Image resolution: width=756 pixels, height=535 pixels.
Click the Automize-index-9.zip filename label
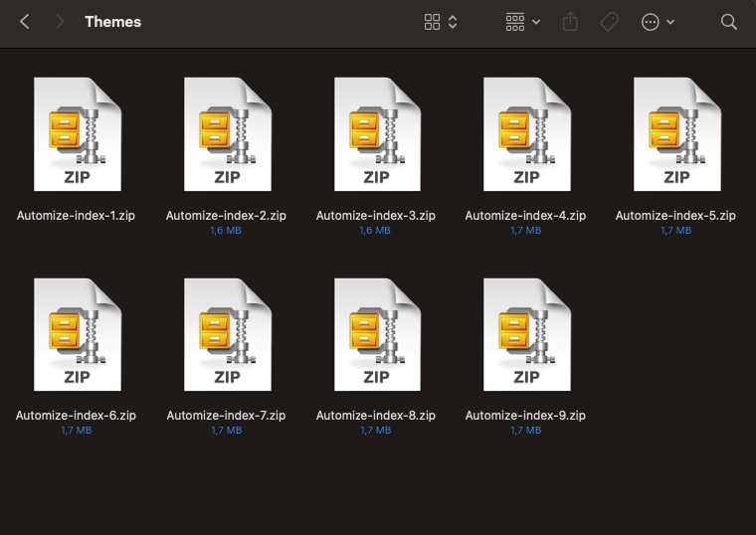[x=525, y=415]
